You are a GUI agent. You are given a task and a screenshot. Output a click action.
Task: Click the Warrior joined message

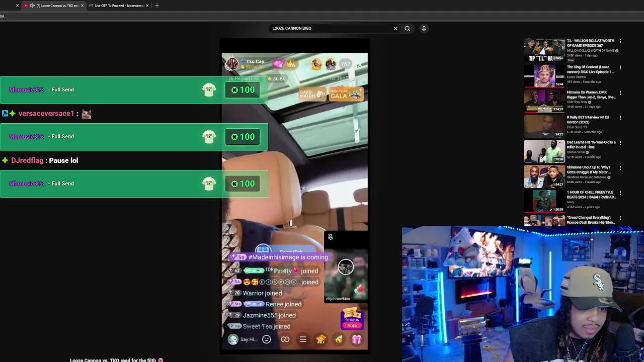257,293
